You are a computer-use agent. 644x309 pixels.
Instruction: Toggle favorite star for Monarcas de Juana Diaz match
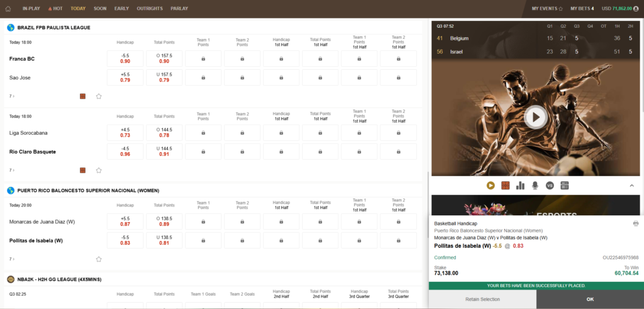pyautogui.click(x=99, y=259)
